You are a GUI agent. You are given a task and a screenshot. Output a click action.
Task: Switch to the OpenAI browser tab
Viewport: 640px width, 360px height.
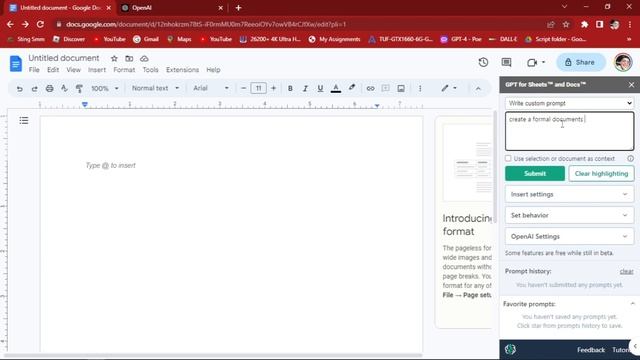click(x=171, y=8)
